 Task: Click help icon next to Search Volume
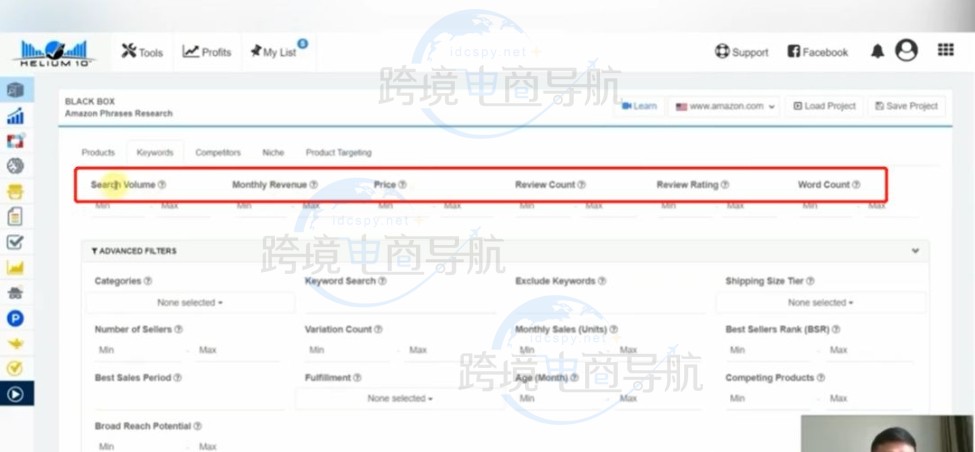[162, 185]
